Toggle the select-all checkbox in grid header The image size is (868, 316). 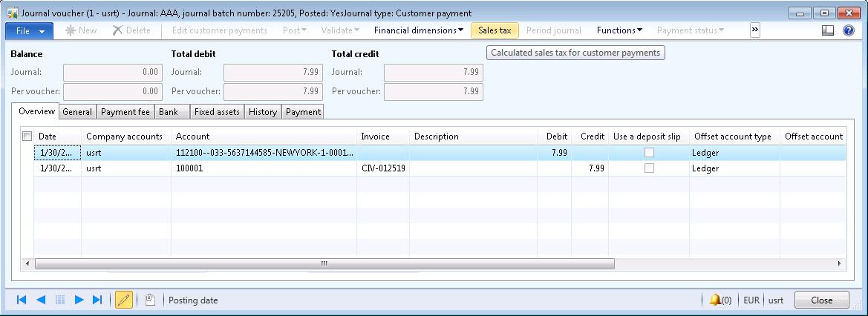(27, 136)
